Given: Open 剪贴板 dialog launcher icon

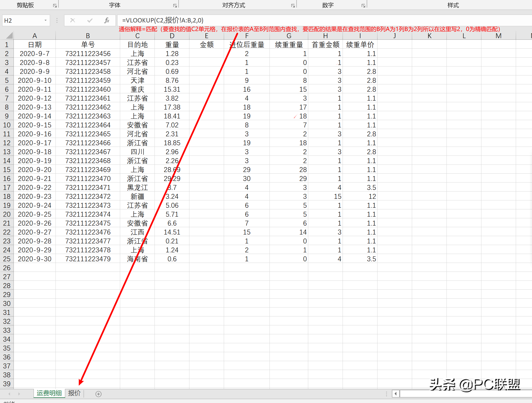Looking at the screenshot, I should [55, 5].
